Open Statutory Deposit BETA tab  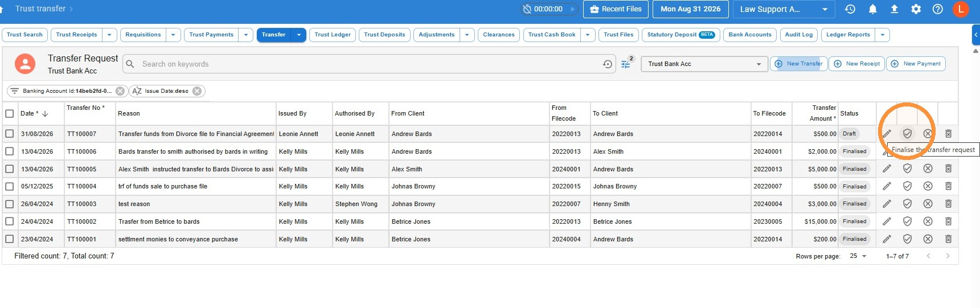681,35
